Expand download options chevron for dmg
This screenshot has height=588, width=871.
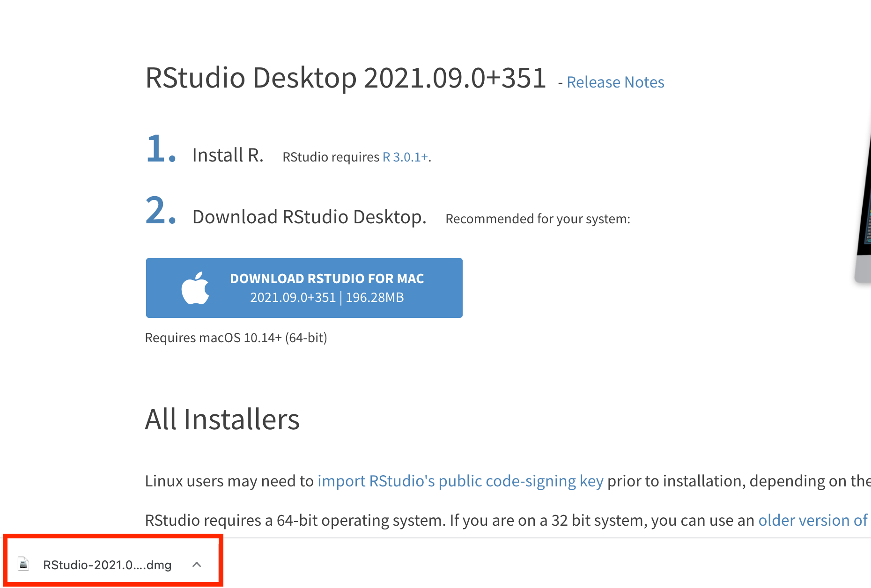click(197, 565)
